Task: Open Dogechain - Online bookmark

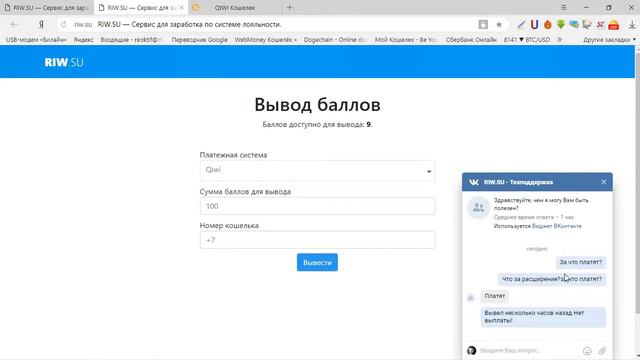Action: coord(334,40)
